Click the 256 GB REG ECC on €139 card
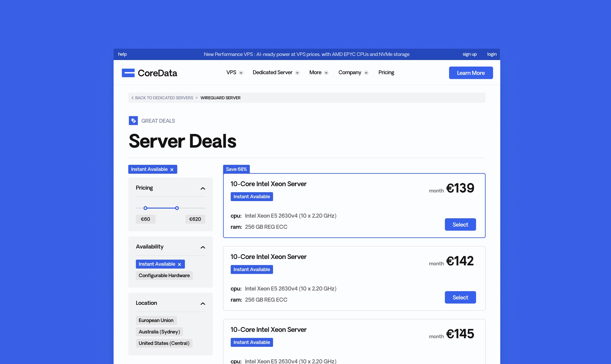This screenshot has width=611, height=364. pyautogui.click(x=266, y=227)
